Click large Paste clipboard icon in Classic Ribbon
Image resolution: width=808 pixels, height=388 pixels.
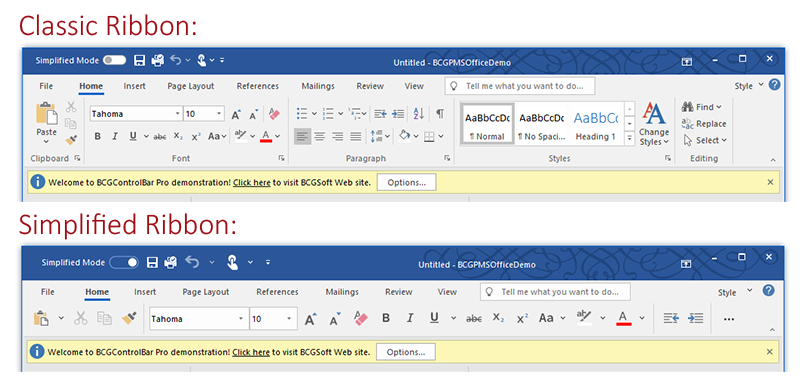(46, 113)
